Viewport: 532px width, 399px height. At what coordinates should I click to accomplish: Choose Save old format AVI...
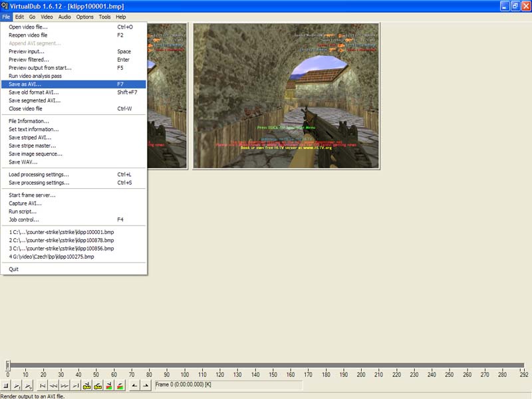pyautogui.click(x=74, y=92)
